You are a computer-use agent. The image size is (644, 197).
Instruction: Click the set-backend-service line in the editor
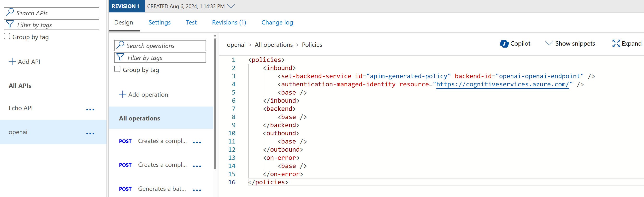(x=436, y=76)
